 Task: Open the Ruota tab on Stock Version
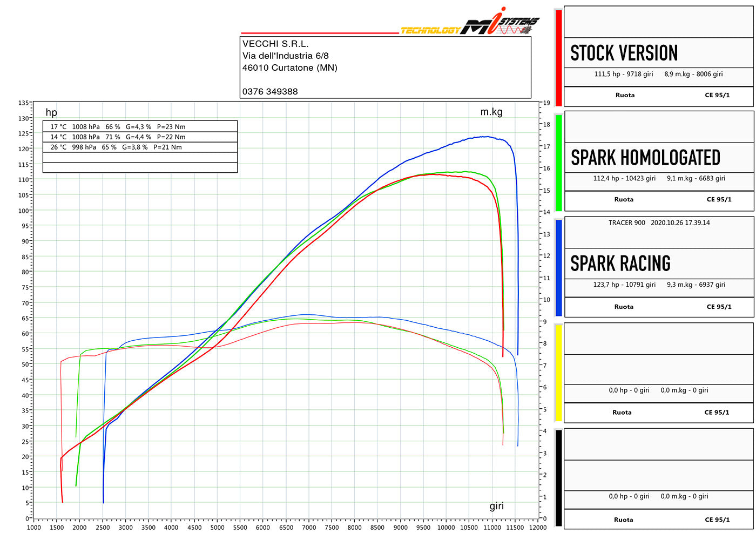[625, 95]
